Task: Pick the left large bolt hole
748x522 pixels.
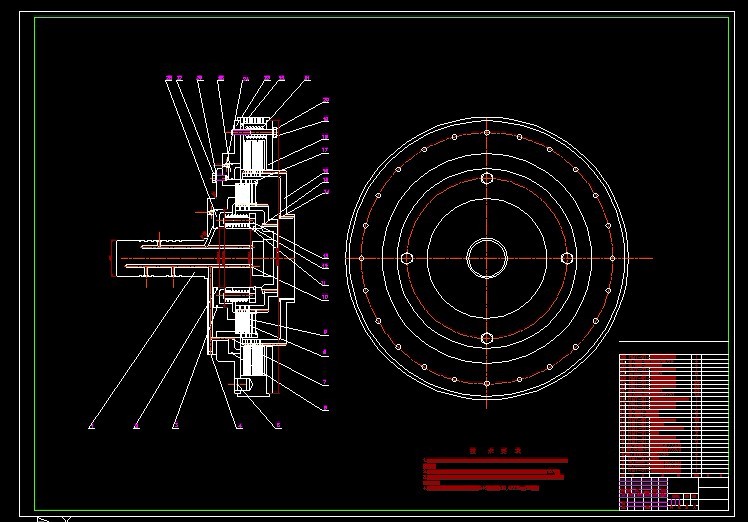Action: [406, 258]
